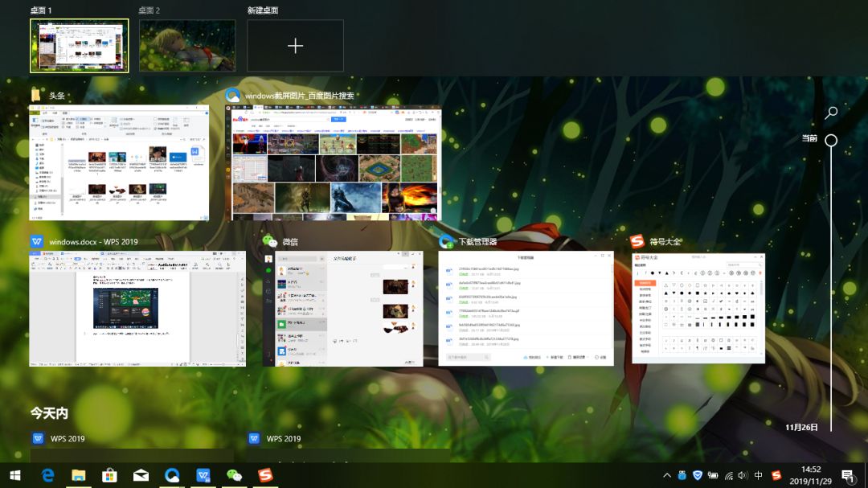Open the 下载管理器 window preview
The height and width of the screenshot is (488, 868).
point(526,309)
